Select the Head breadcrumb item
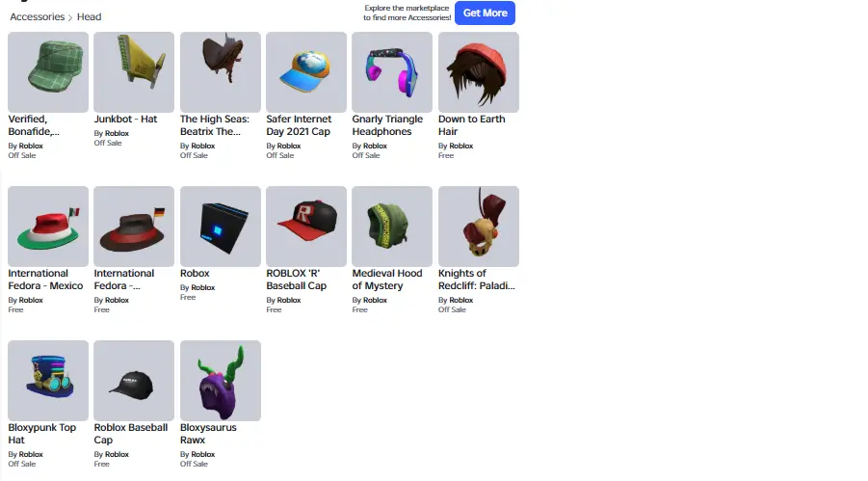868x481 pixels. (x=90, y=16)
